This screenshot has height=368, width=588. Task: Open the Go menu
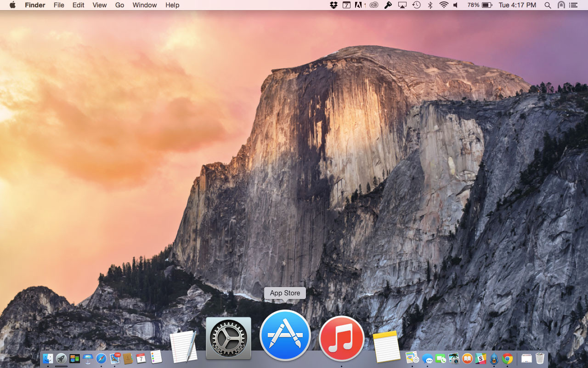[119, 5]
